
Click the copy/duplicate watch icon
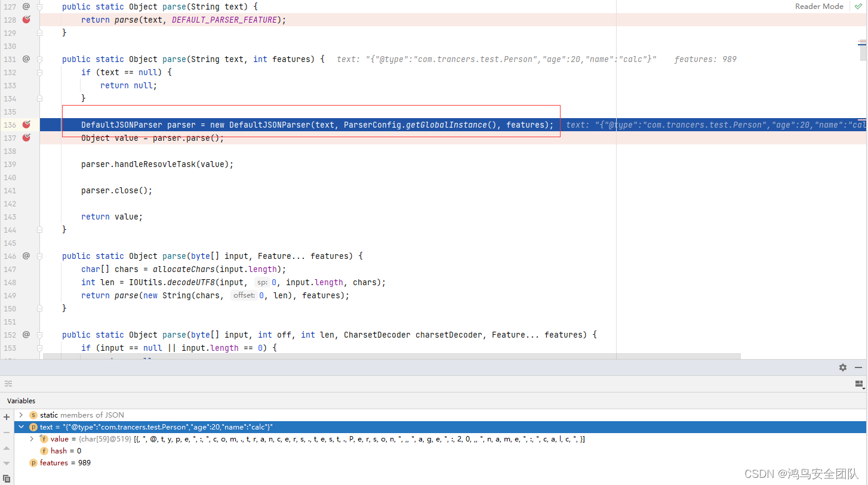(7, 478)
